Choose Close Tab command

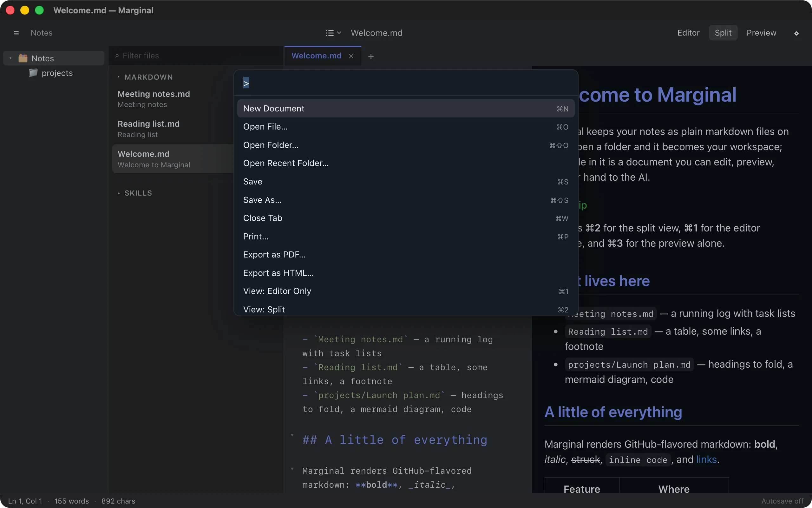click(x=406, y=218)
